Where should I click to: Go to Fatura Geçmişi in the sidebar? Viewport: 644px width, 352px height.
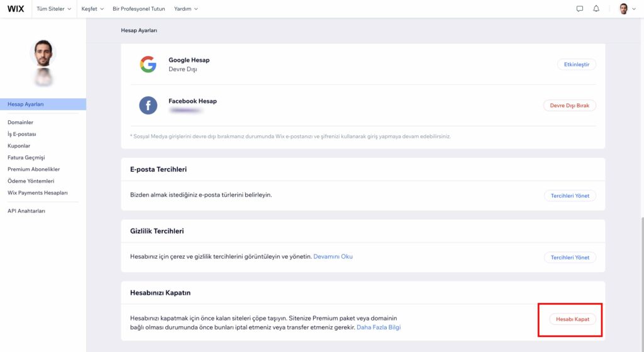tap(26, 157)
